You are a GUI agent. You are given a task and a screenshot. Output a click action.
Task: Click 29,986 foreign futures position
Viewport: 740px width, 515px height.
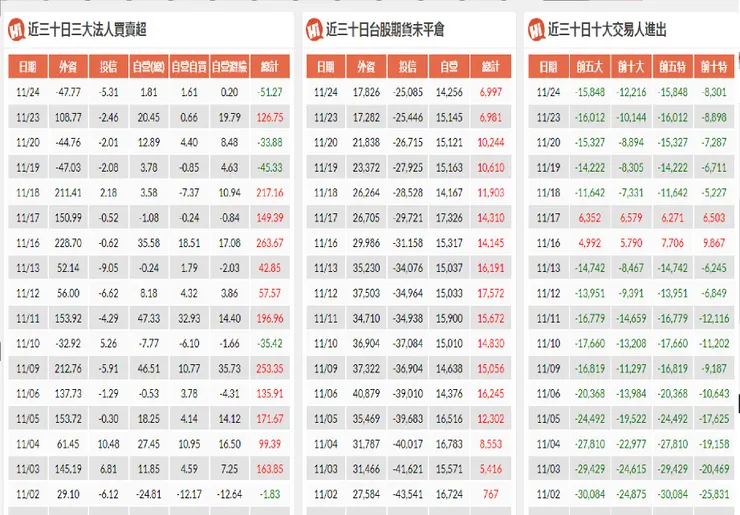tap(366, 243)
